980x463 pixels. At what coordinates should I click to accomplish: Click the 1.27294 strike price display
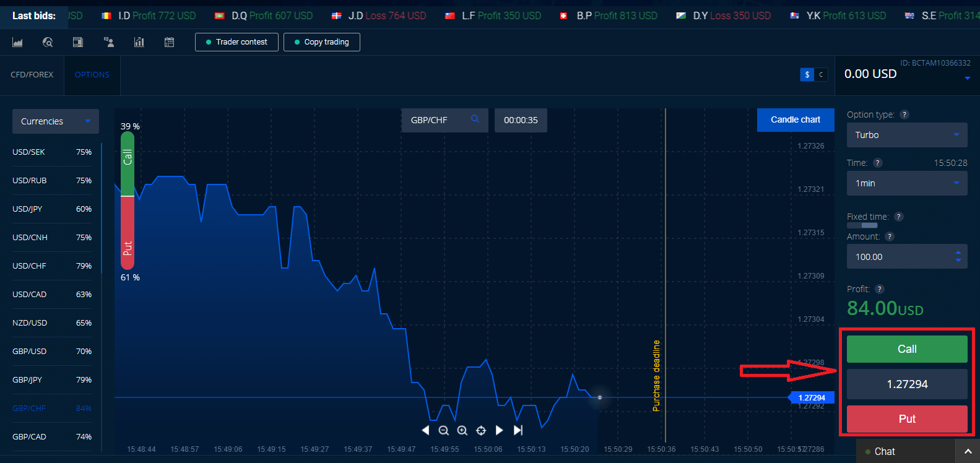coord(907,384)
